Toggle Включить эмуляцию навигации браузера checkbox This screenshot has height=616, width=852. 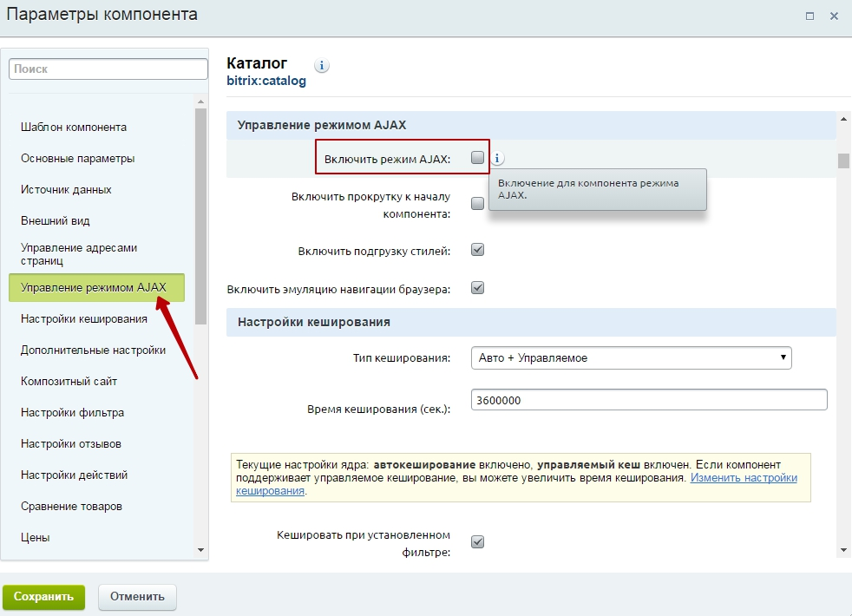(477, 288)
